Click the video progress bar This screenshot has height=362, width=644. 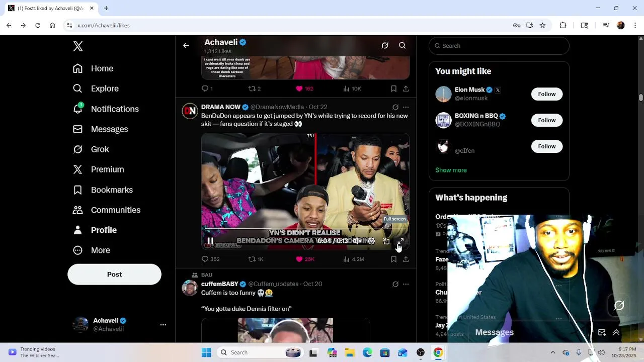(x=305, y=230)
